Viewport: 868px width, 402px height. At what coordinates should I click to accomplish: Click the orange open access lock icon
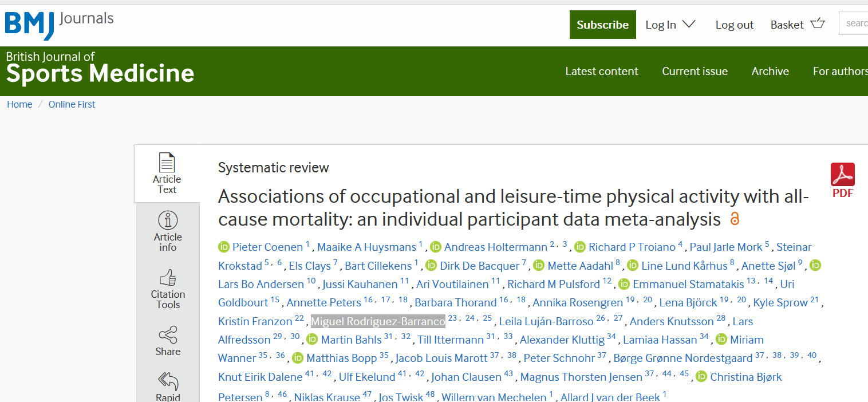[735, 219]
